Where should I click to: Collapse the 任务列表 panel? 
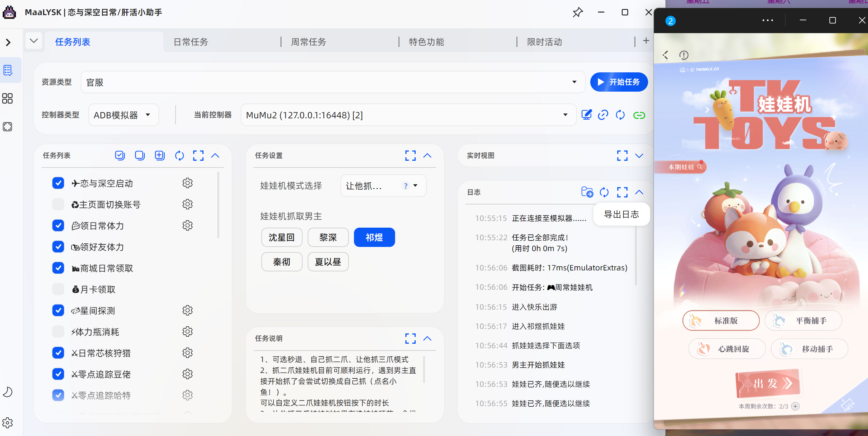[215, 155]
